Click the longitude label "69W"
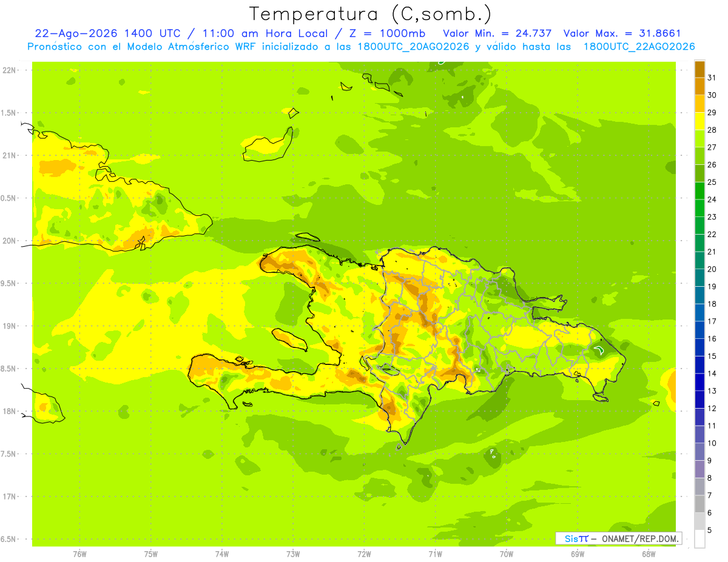The image size is (728, 562). point(578,554)
